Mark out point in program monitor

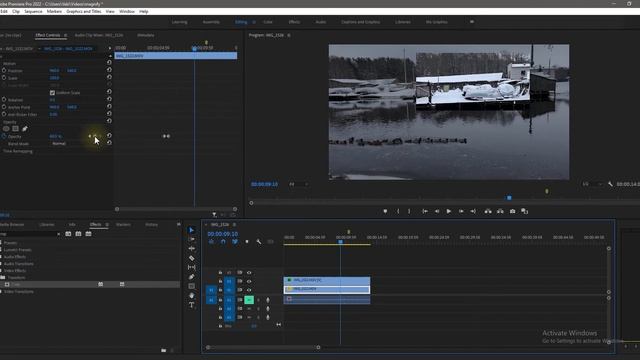(409, 211)
